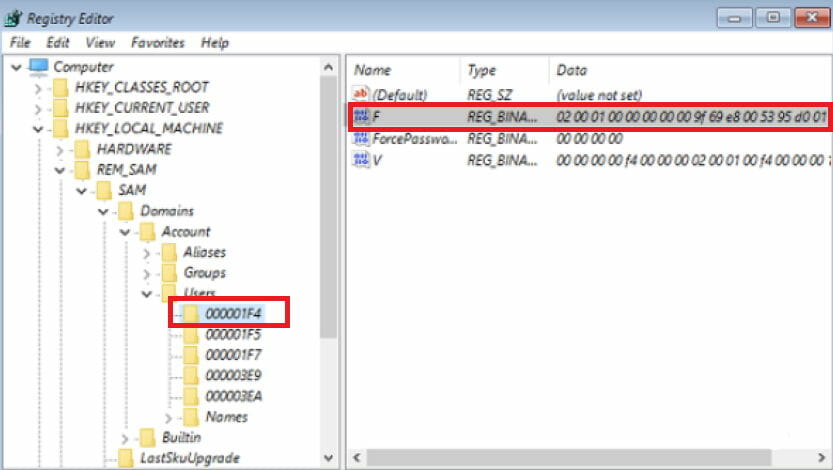The height and width of the screenshot is (470, 833).
Task: Click the binary icon of value F
Action: 361,116
